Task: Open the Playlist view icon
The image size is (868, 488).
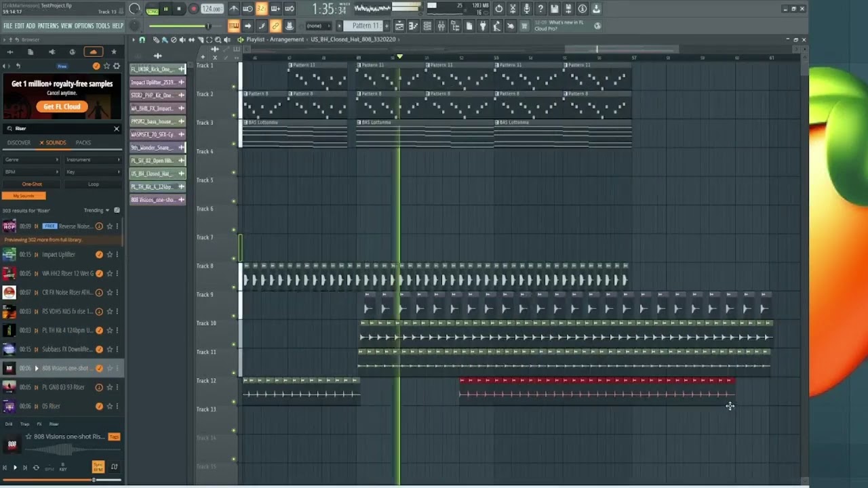Action: [399, 26]
